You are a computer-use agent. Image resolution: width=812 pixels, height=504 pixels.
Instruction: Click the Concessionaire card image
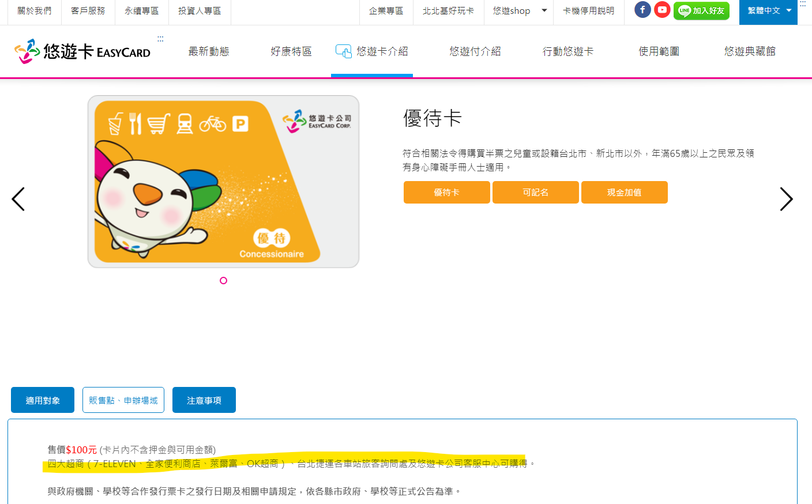(x=223, y=182)
